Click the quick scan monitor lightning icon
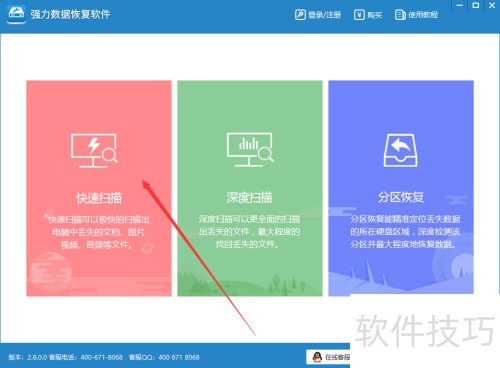 [x=94, y=150]
